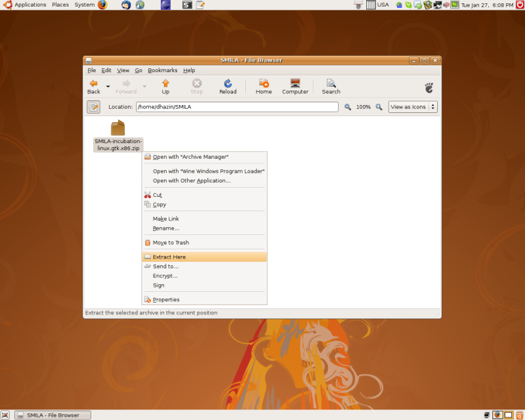This screenshot has width=525, height=420.
Task: Open the text editor notepad launcher
Action: [x=200, y=5]
